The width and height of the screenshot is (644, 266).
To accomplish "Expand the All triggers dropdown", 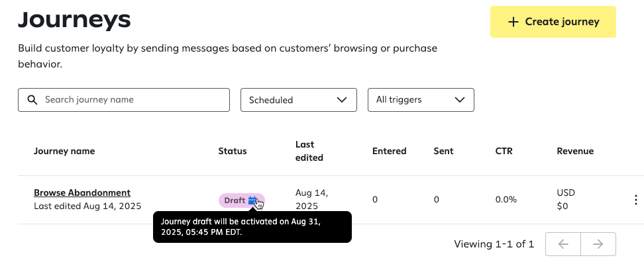I will click(x=421, y=100).
